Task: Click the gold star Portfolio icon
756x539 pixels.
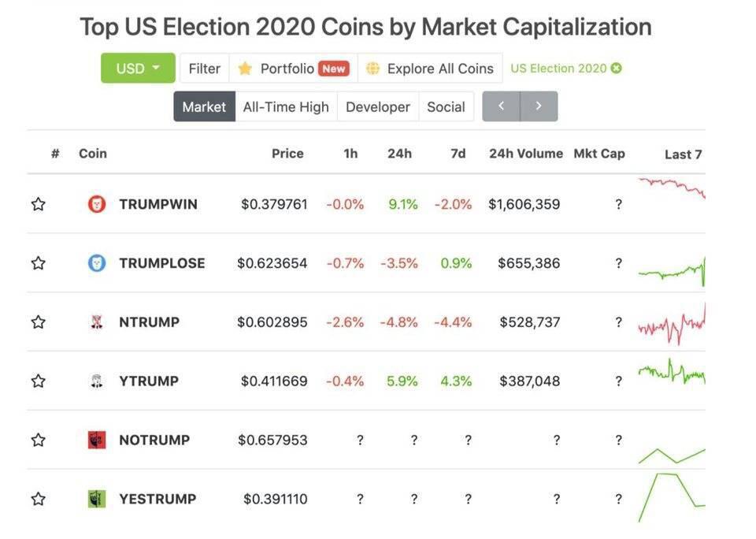Action: coord(245,69)
